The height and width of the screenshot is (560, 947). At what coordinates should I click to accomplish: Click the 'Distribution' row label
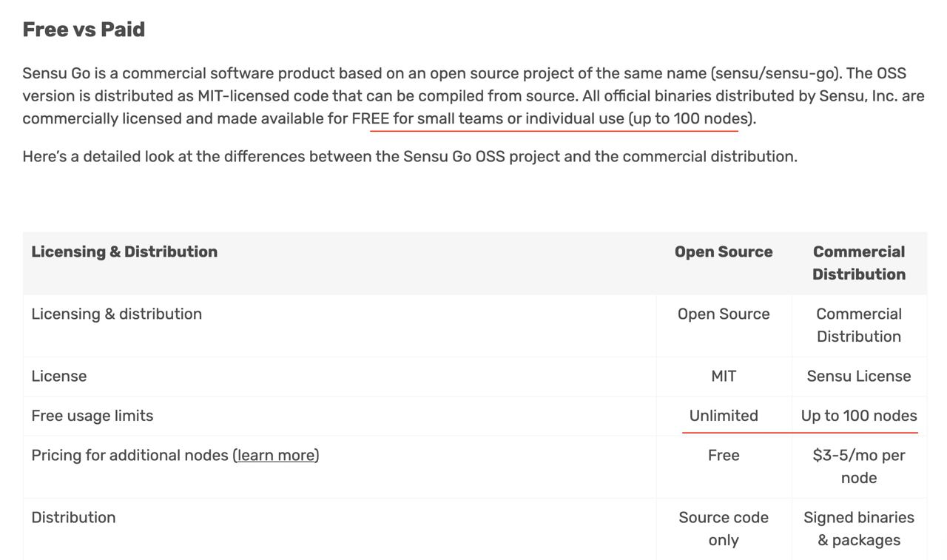[73, 518]
